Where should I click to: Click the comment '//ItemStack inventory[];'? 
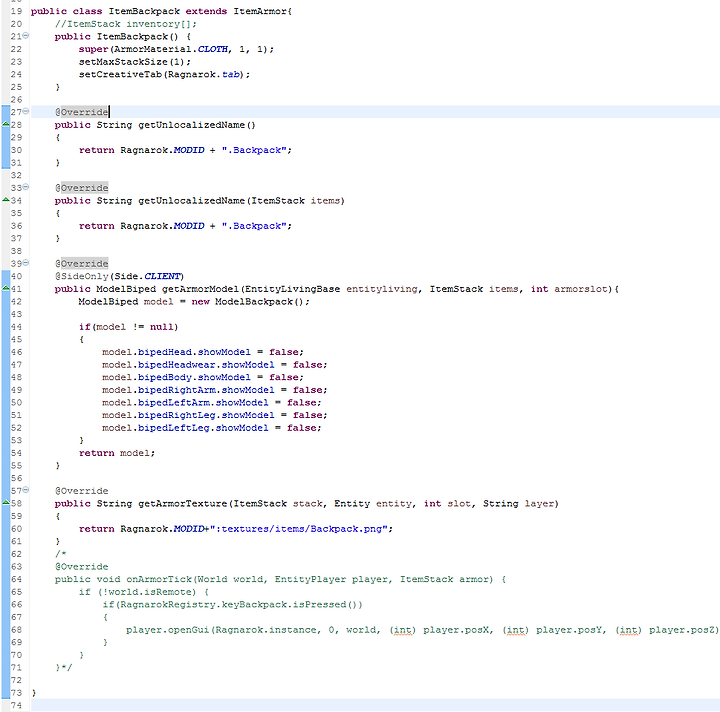tap(125, 24)
